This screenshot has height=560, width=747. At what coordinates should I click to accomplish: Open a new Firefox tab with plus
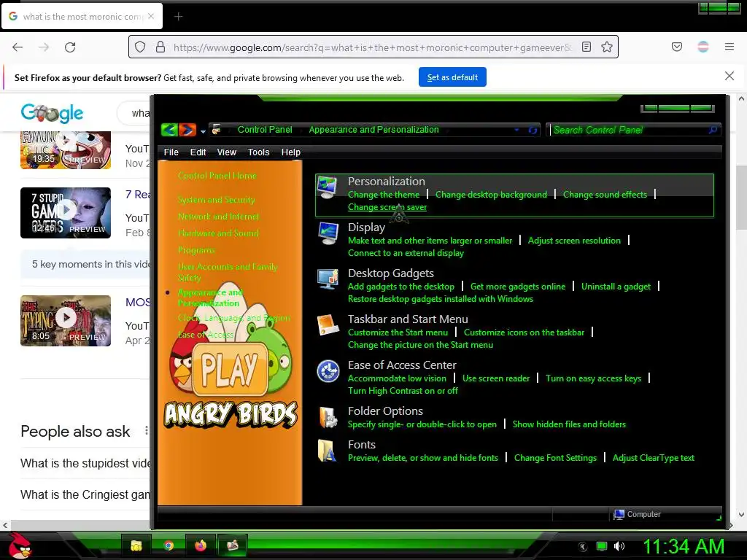click(x=178, y=17)
